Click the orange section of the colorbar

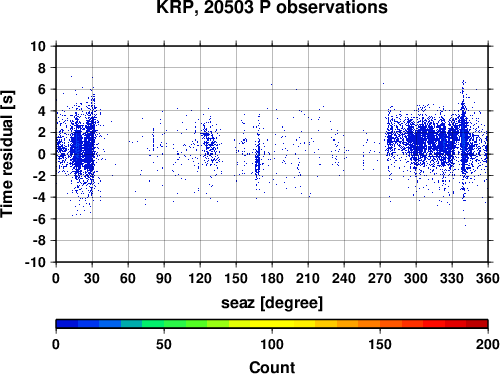pos(369,324)
